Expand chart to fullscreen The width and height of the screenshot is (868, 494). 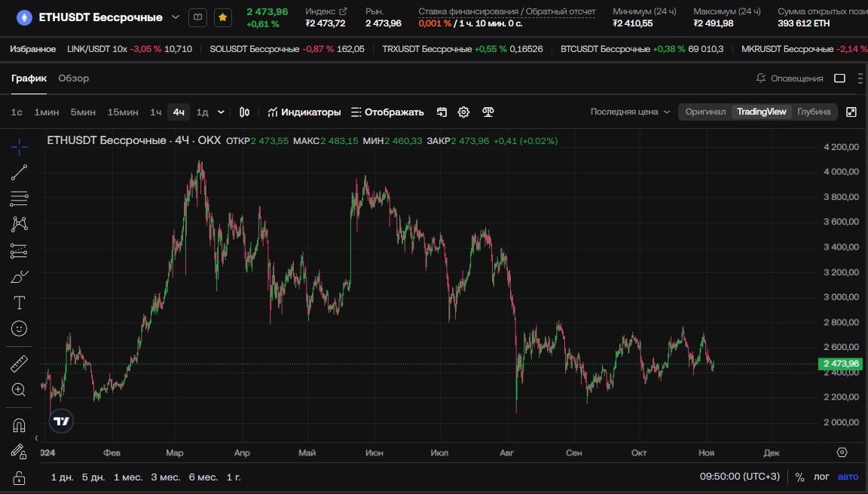click(851, 112)
